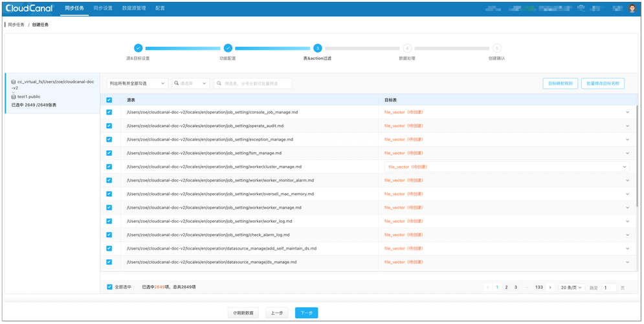This screenshot has height=324, width=644.
Task: Open the 配置 top tab
Action: pyautogui.click(x=160, y=8)
